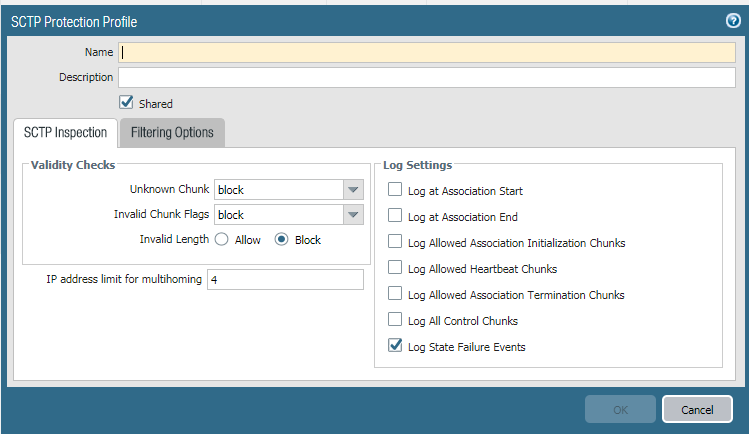Click the IP address limit for multihoming field
Viewport: 749px width, 434px height.
285,280
